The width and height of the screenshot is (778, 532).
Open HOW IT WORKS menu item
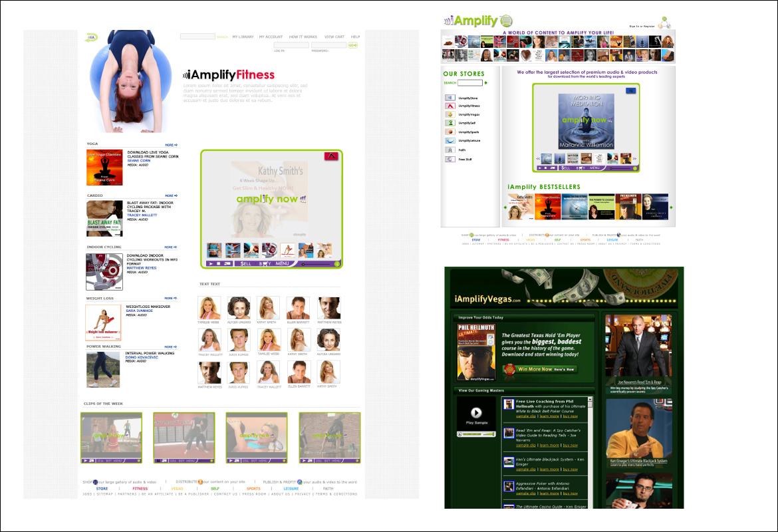click(303, 37)
